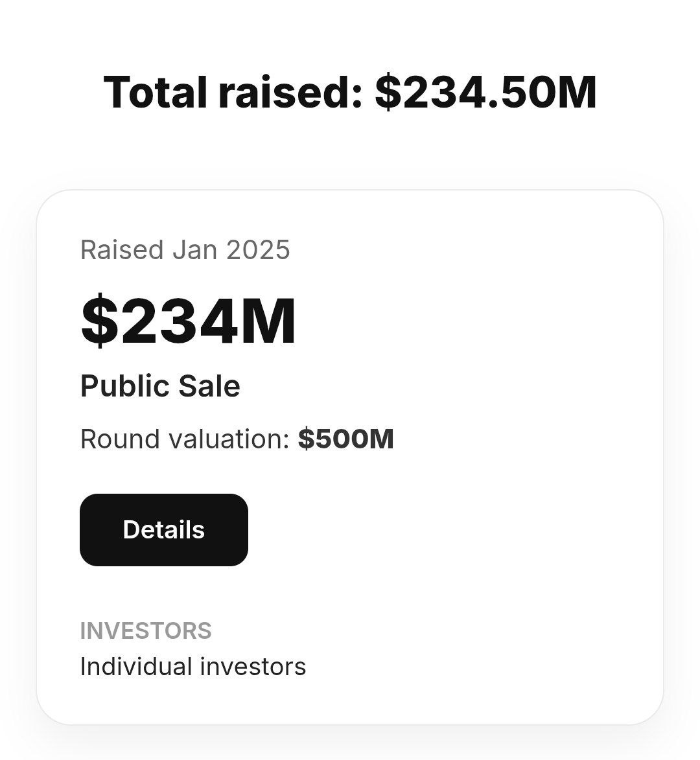Click the 'Round valuation:' label

click(185, 439)
